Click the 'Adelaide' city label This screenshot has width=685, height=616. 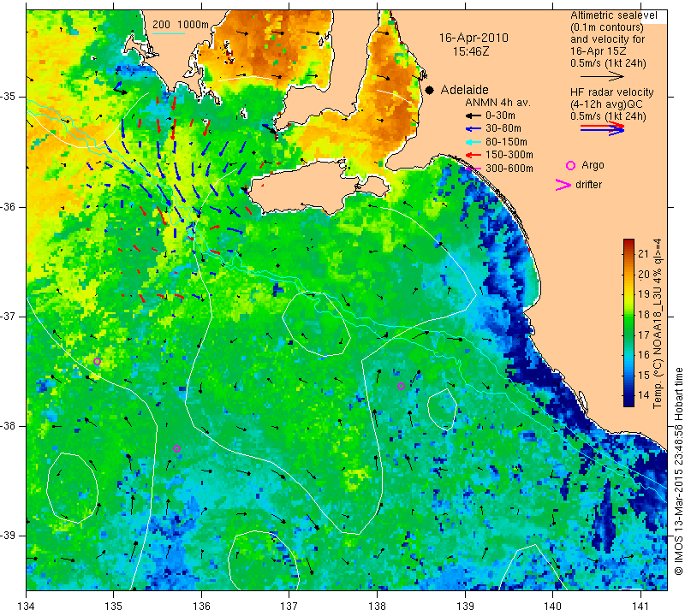pyautogui.click(x=464, y=90)
